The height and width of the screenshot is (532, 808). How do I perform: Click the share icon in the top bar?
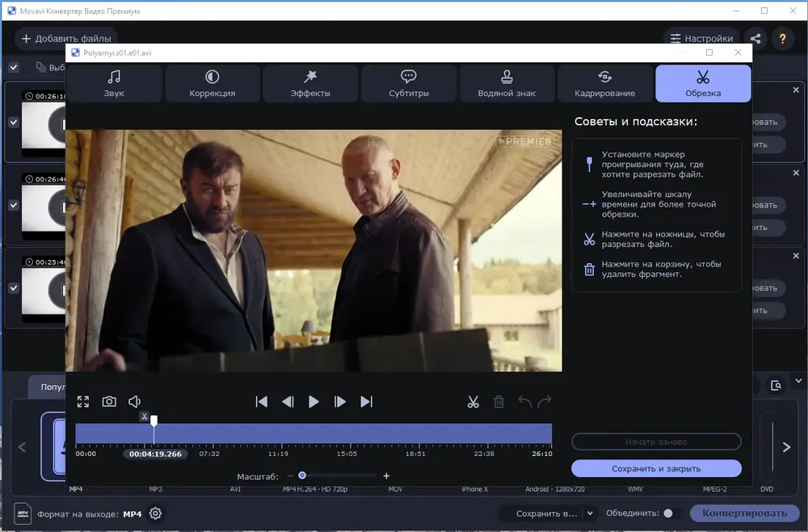pos(755,39)
